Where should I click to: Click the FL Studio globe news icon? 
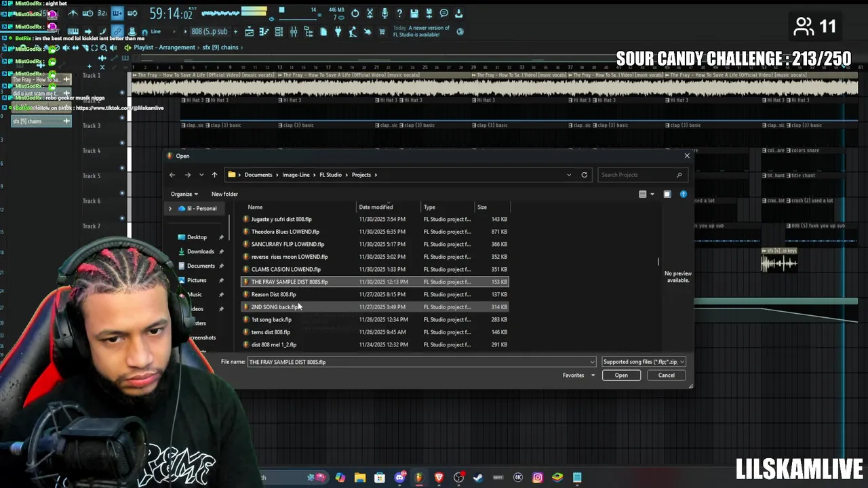point(460,32)
